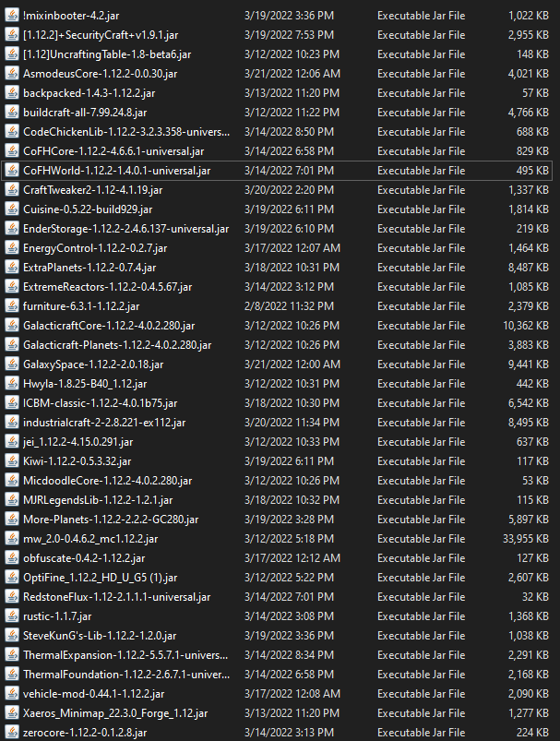Click the icon for CoFHCore-1.12.2-4.6.6.1-universal.jar
The image size is (560, 741).
point(12,150)
